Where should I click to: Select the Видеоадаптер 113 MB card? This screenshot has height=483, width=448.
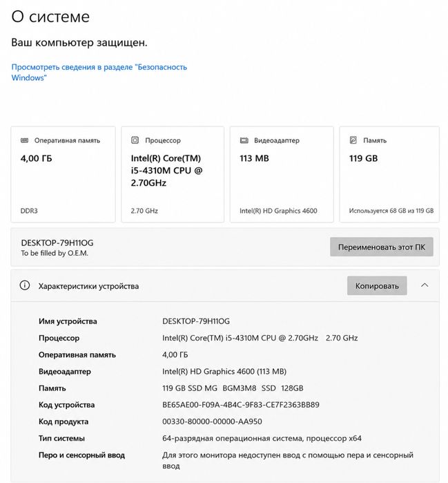[x=282, y=174]
